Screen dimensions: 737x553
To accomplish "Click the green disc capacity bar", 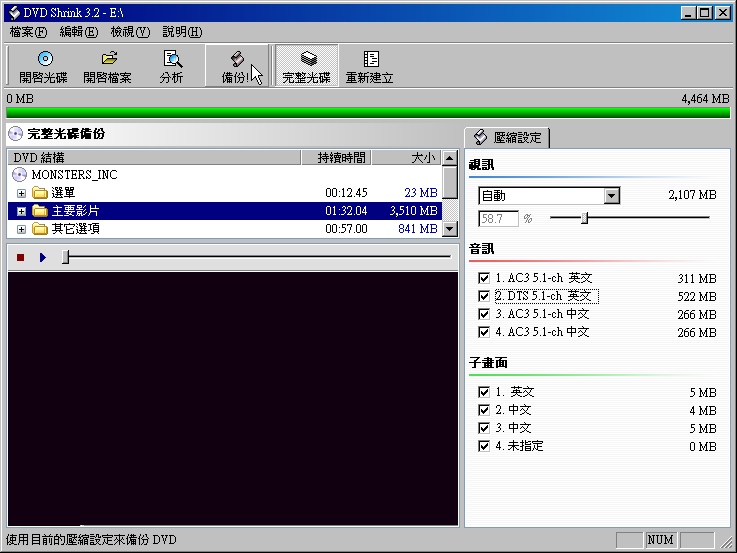I will click(x=368, y=113).
